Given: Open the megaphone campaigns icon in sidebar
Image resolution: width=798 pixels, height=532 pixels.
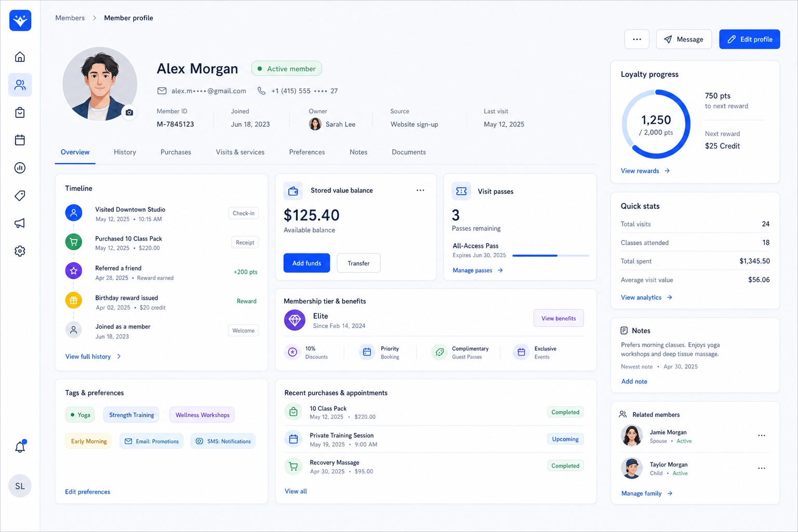Looking at the screenshot, I should click(20, 223).
